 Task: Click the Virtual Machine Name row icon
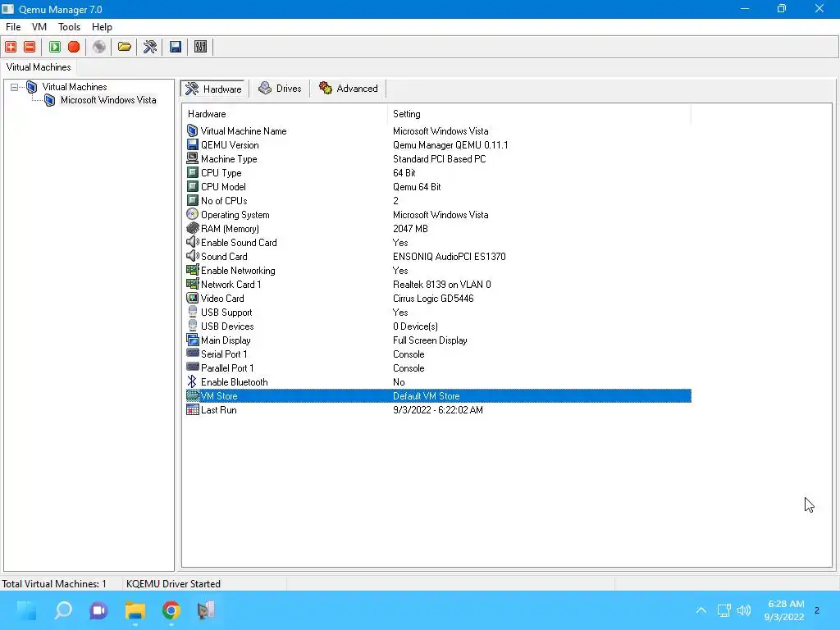point(192,130)
